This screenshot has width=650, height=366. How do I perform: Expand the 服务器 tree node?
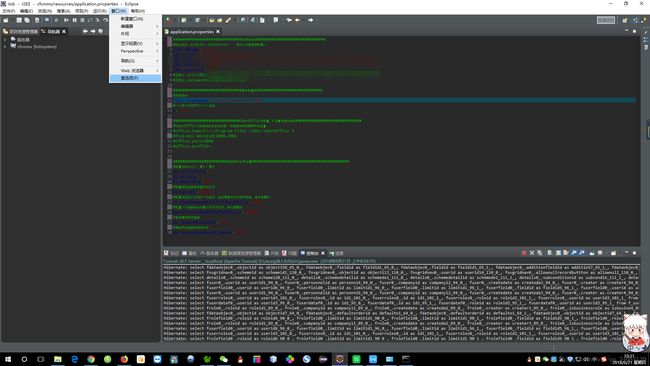[5, 39]
